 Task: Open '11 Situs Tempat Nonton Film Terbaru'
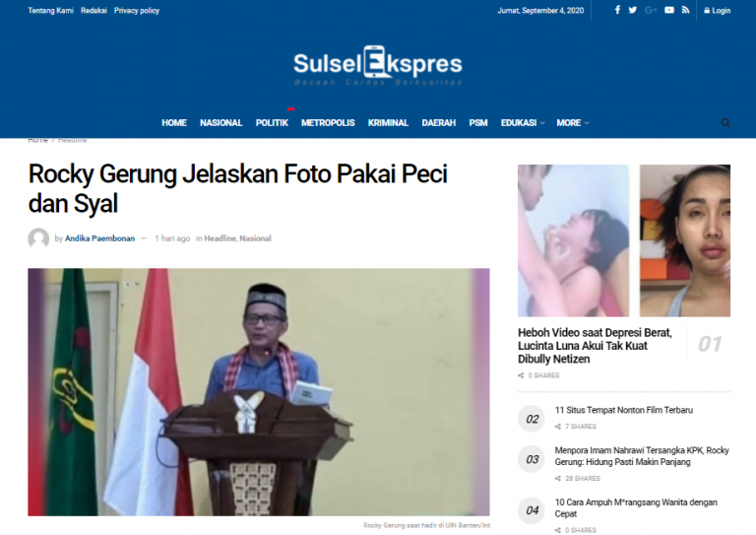623,410
